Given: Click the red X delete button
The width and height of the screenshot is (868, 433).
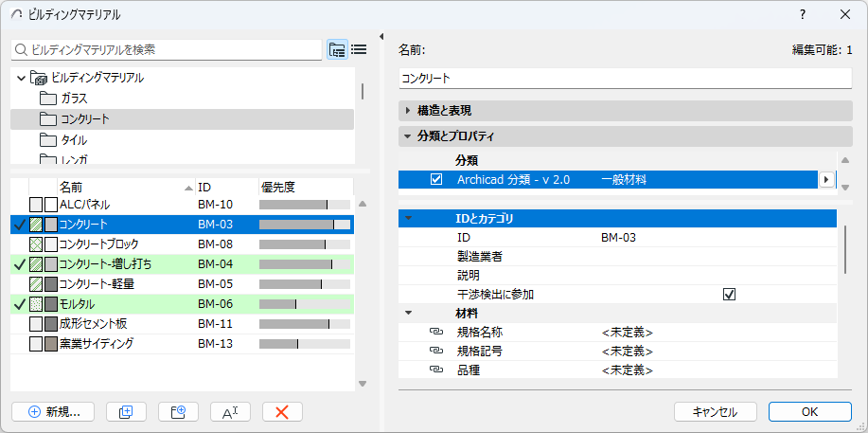Looking at the screenshot, I should click(281, 411).
